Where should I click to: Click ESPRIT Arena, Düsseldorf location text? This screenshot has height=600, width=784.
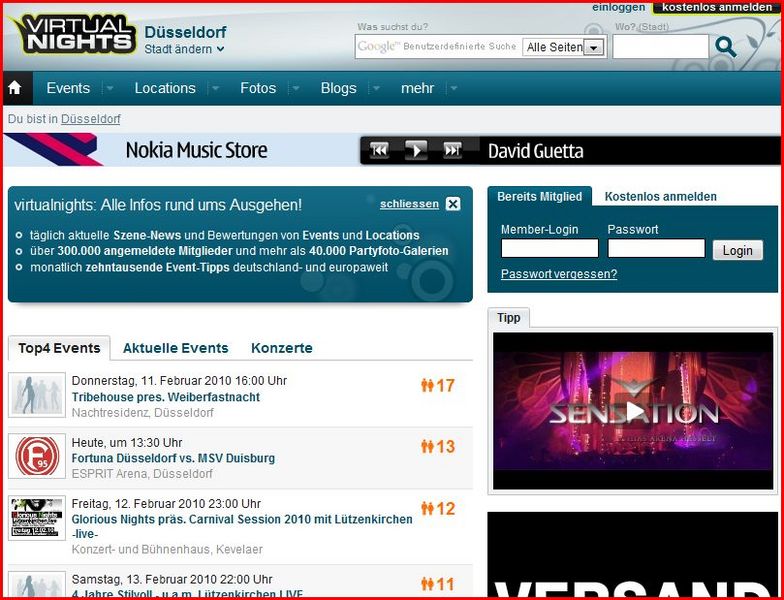coord(142,474)
